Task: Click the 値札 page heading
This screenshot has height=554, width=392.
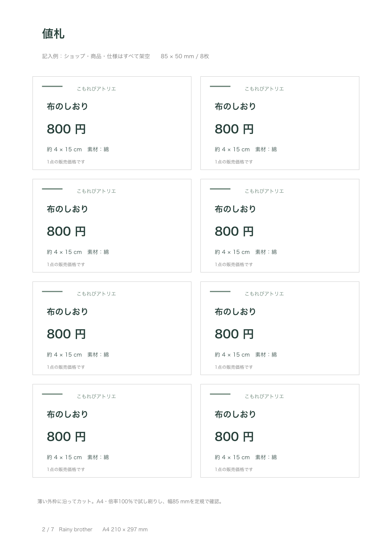Action: pyautogui.click(x=53, y=34)
